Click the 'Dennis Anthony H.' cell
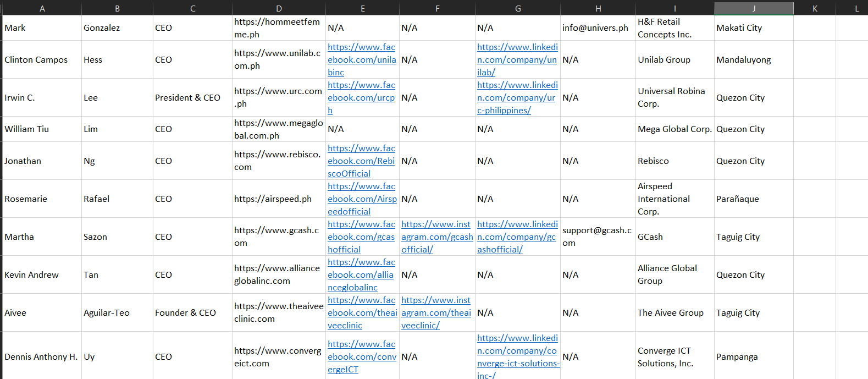 42,356
